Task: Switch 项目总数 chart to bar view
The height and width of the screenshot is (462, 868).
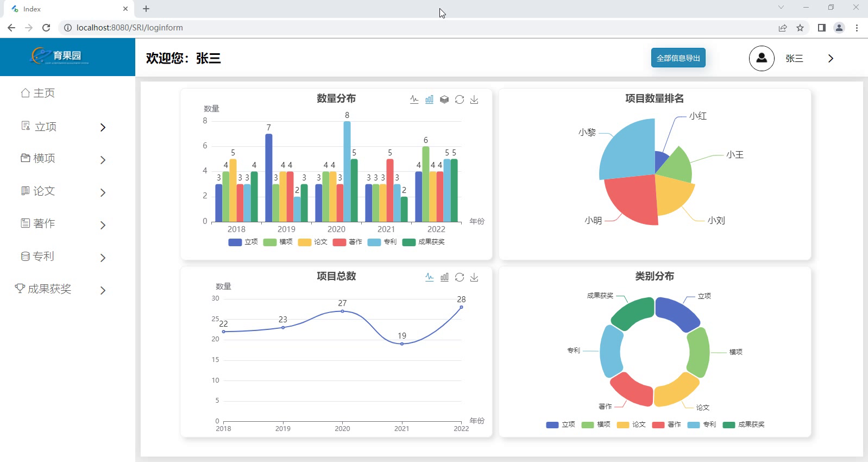Action: (444, 277)
